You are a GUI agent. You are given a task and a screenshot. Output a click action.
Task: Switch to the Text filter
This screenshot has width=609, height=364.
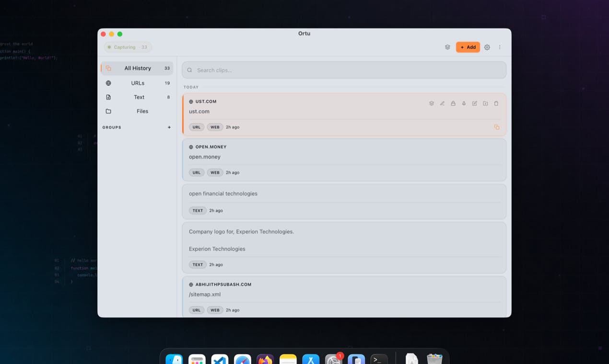pos(137,97)
